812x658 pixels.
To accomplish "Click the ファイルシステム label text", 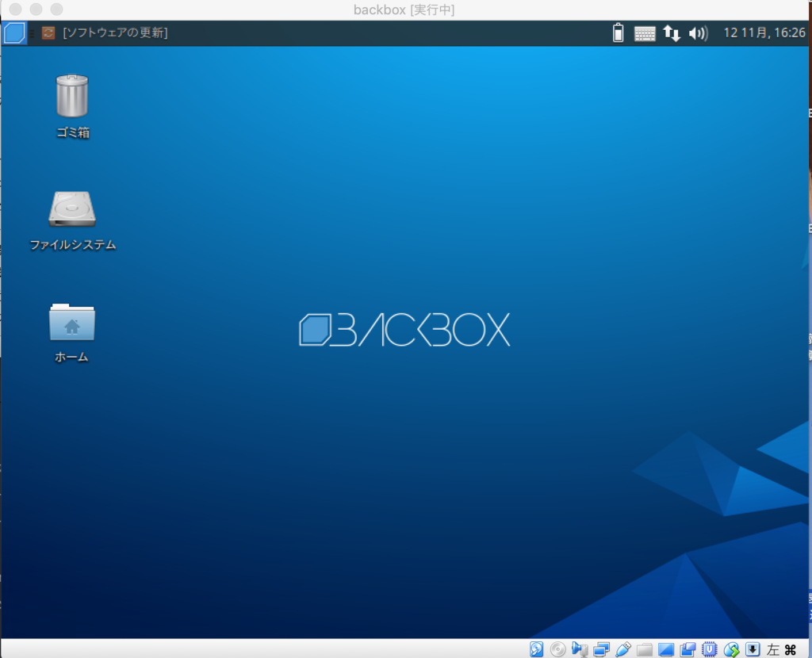I will click(72, 245).
